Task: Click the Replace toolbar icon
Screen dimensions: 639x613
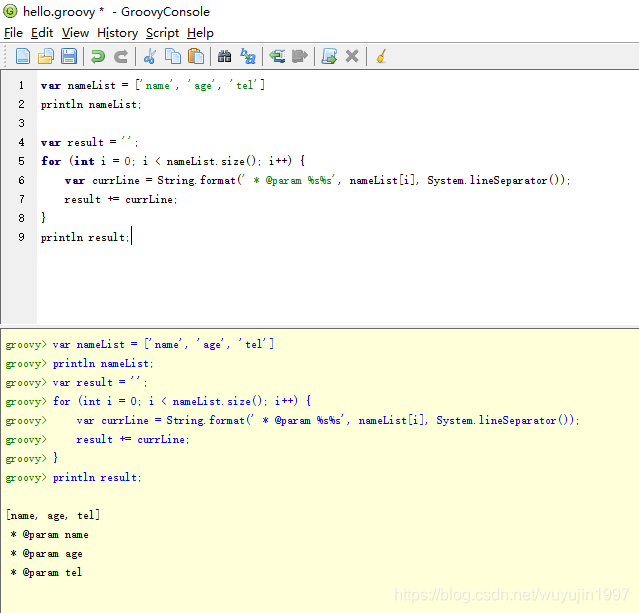Action: tap(248, 56)
